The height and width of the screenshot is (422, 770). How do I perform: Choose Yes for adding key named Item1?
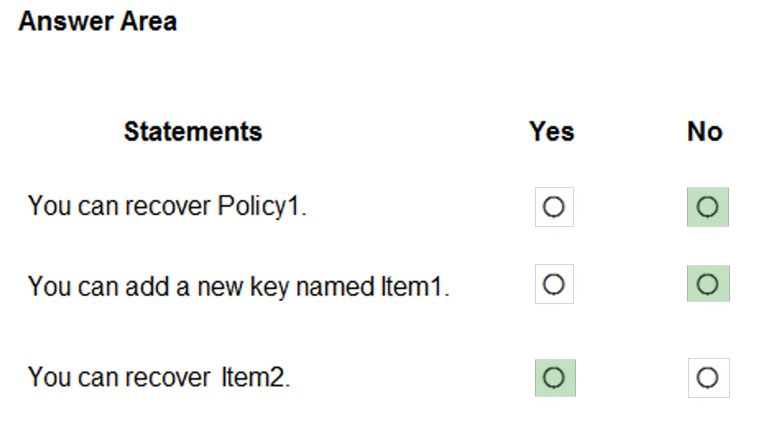click(554, 285)
